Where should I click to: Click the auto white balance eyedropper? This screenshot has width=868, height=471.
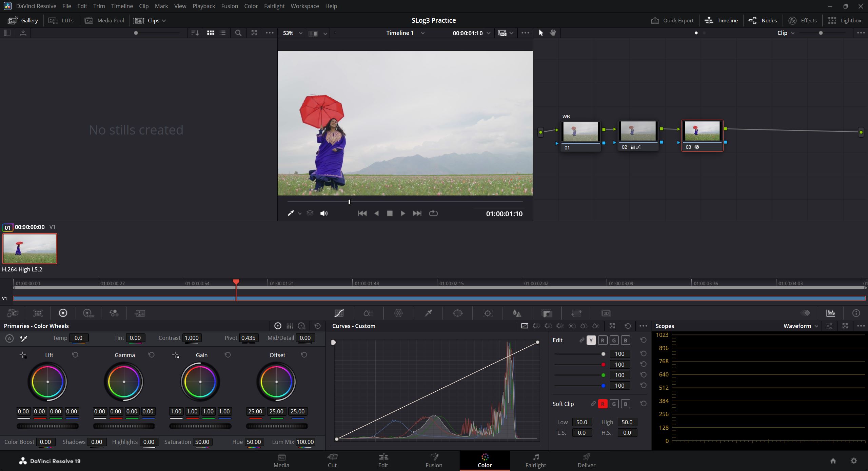pos(24,338)
